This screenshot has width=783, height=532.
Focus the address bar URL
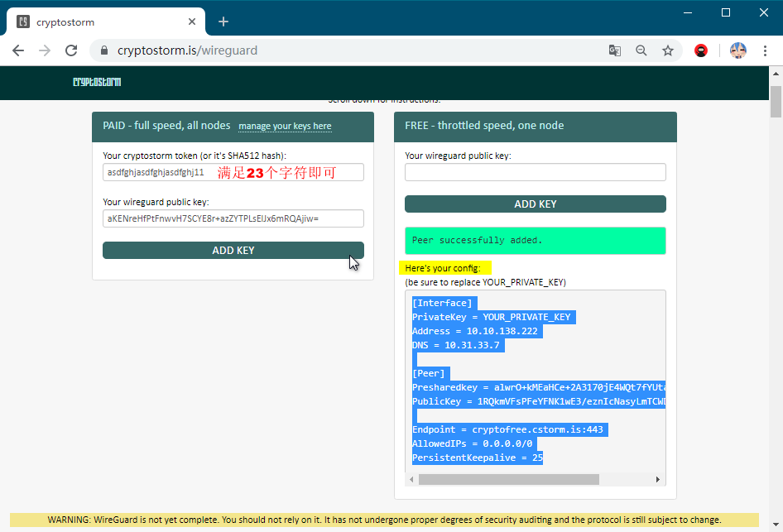[187, 50]
